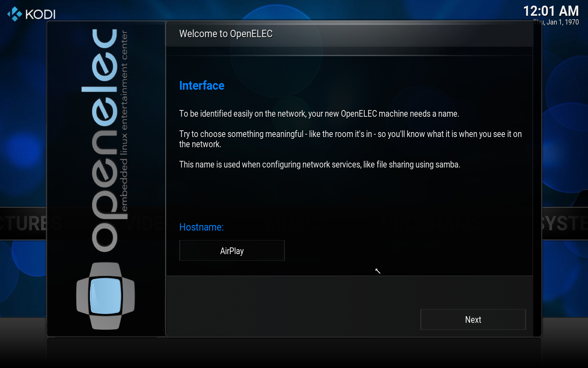Click the text about machine needing a name
Viewport: 588px width, 368px height.
[x=319, y=114]
